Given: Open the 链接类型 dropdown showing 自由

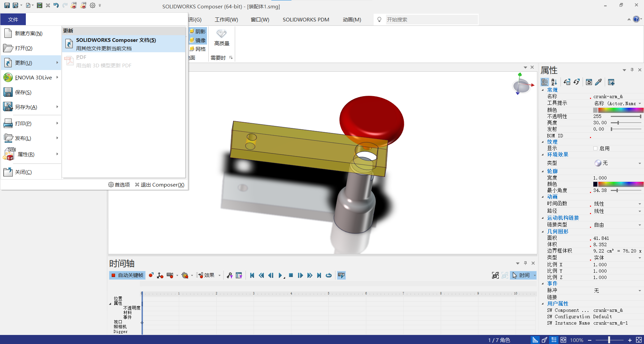Looking at the screenshot, I should [640, 225].
